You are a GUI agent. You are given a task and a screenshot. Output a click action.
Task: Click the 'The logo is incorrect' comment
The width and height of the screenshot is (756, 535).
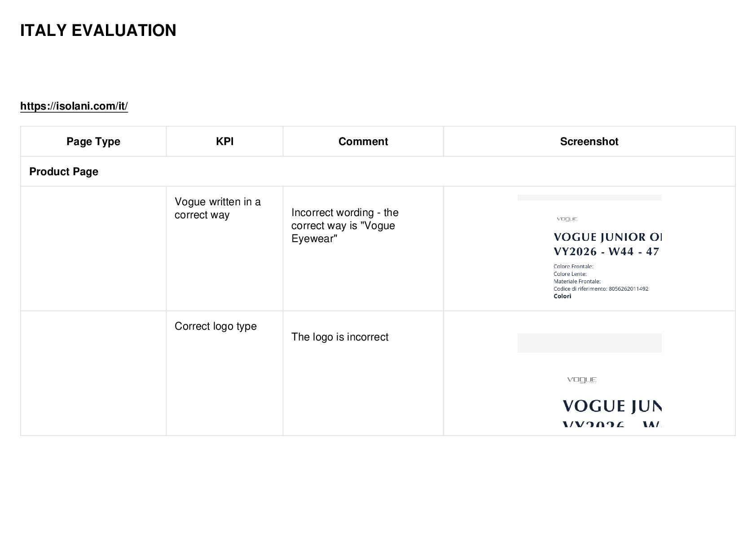(340, 337)
